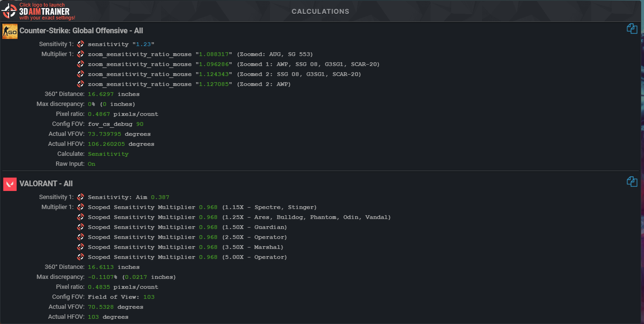This screenshot has width=644, height=324.
Task: Click the actual HFOV "103 degrees"
Action: 108,317
